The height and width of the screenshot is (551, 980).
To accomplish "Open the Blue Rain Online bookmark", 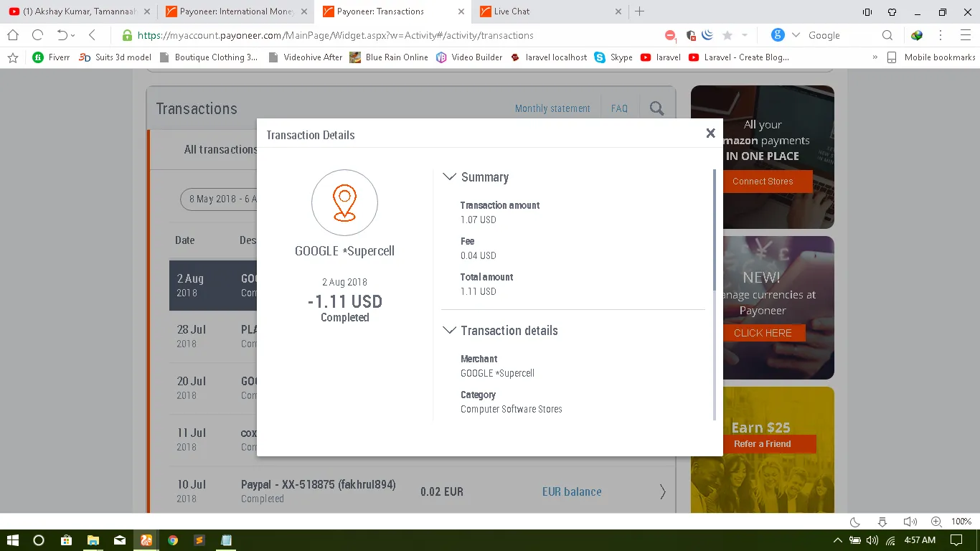I will tap(389, 57).
